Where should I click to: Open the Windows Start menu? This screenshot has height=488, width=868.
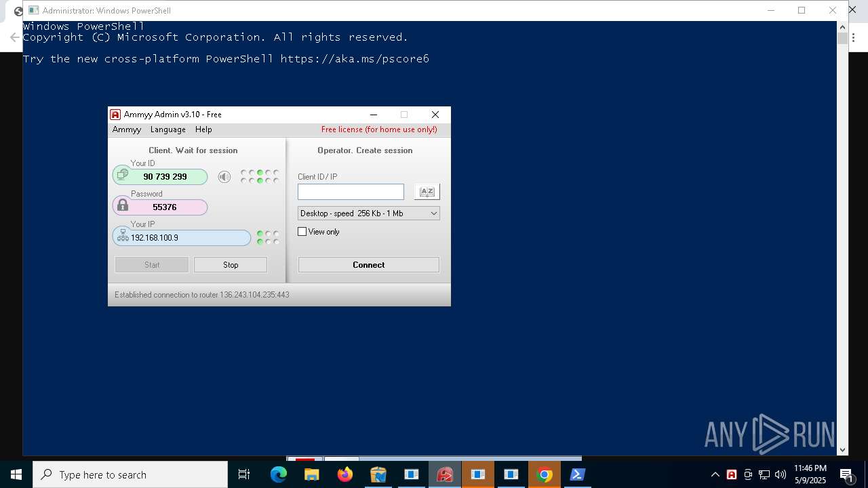16,474
